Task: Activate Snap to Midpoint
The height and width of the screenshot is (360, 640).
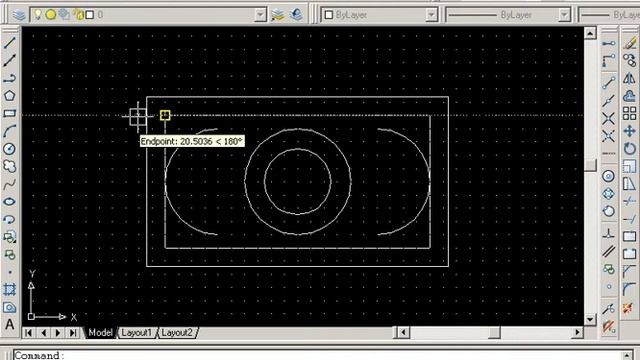Action: pyautogui.click(x=609, y=100)
